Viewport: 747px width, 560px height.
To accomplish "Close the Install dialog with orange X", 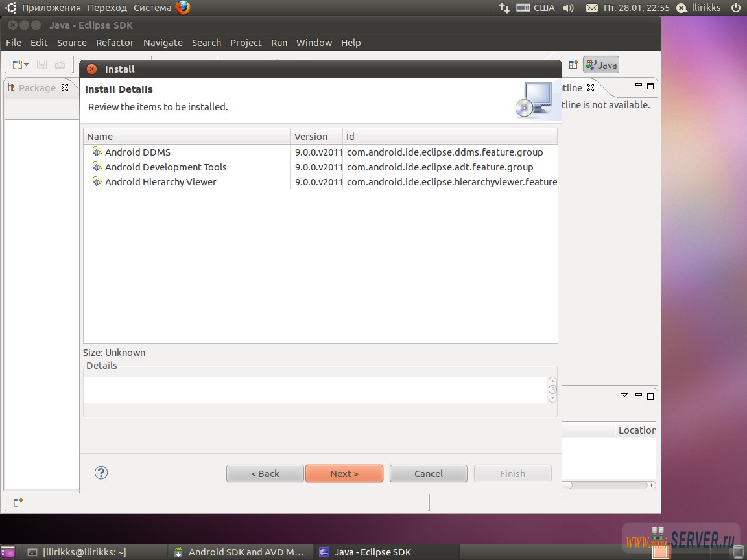I will click(92, 69).
